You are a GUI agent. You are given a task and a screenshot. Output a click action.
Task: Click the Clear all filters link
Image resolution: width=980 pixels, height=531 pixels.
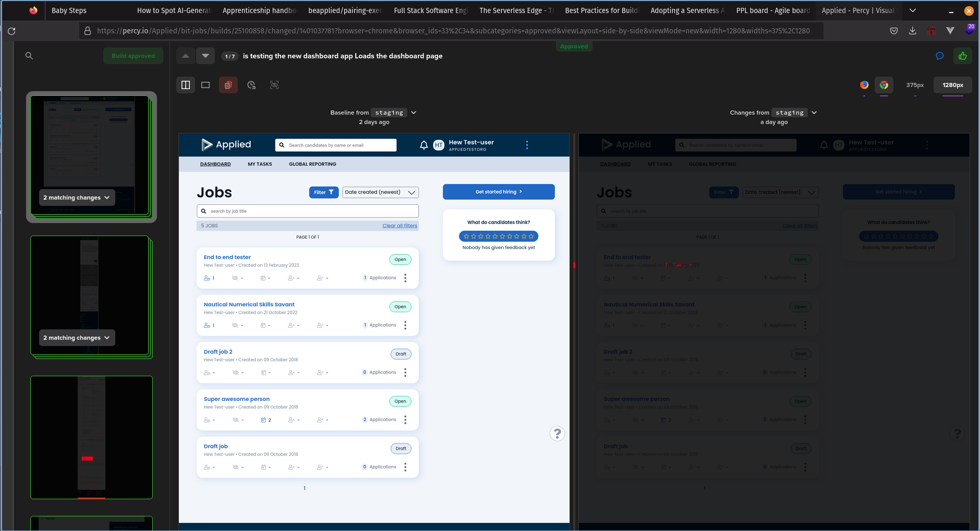coord(400,226)
